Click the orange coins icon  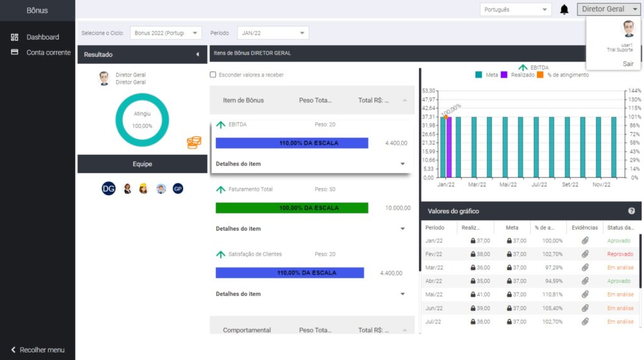[x=194, y=143]
